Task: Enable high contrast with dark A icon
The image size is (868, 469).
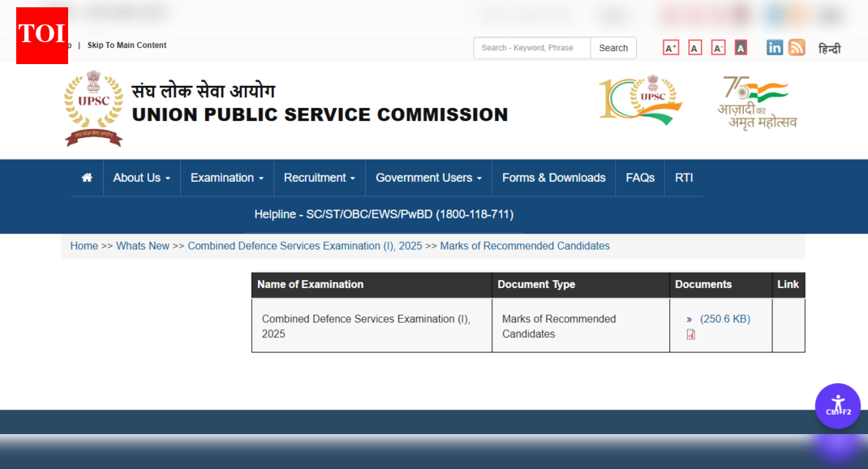Action: click(x=741, y=48)
